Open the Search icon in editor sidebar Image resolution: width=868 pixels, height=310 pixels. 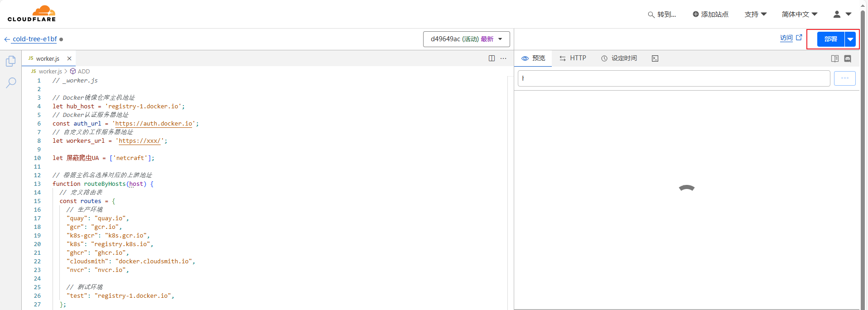coord(11,82)
